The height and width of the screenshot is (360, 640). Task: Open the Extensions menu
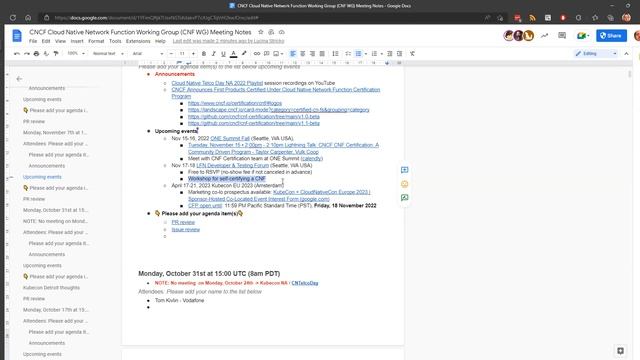138,41
